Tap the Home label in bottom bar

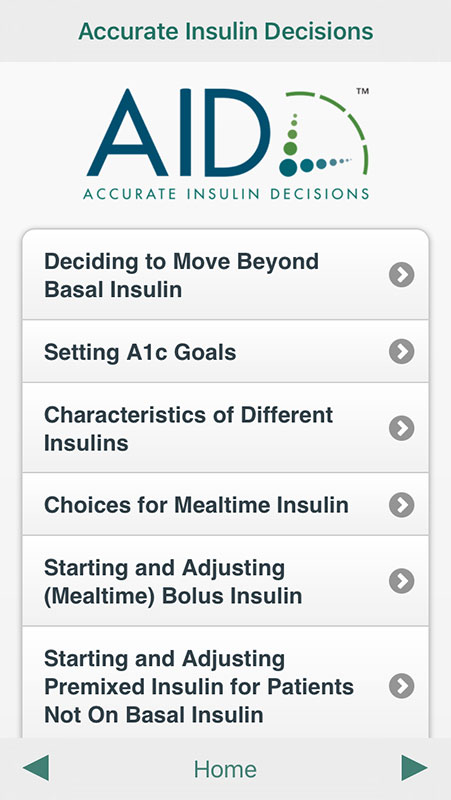225,769
